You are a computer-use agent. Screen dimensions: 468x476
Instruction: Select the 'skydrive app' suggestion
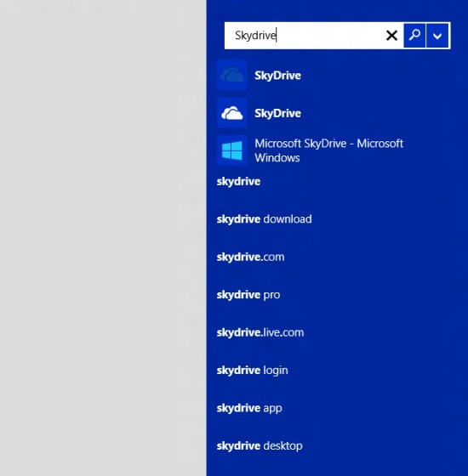tap(249, 408)
